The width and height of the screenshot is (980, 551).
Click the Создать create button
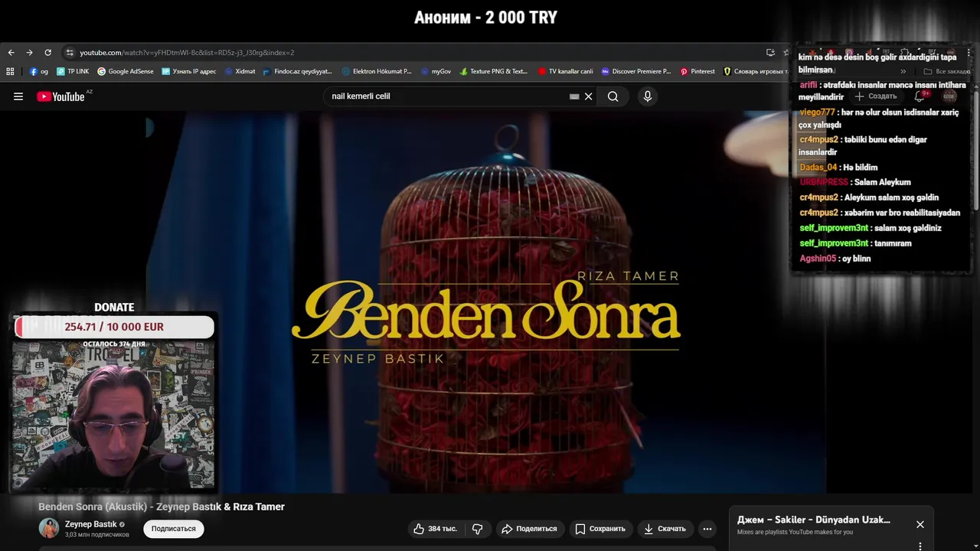pyautogui.click(x=875, y=96)
